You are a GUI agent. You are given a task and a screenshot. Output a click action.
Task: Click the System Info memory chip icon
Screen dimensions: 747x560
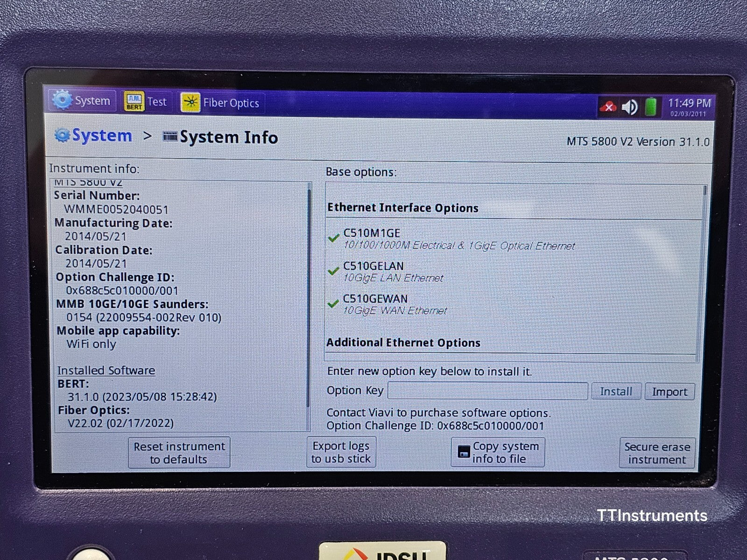coord(170,136)
